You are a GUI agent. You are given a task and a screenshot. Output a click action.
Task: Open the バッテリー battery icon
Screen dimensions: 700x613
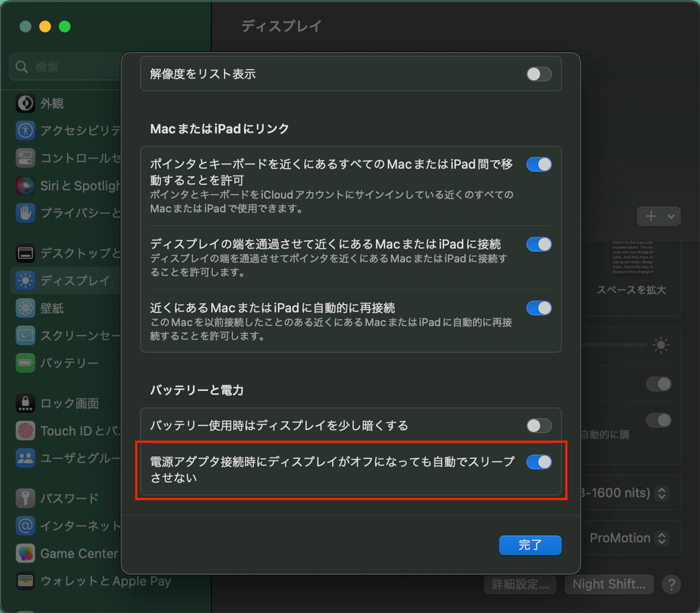point(25,363)
